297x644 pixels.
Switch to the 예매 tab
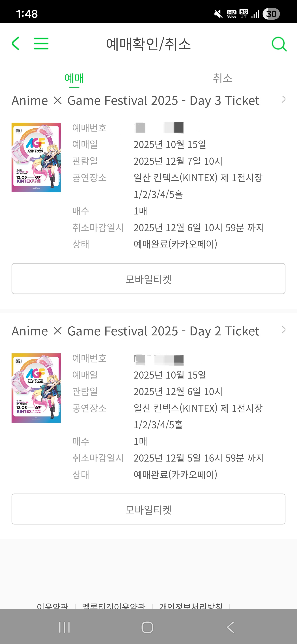click(x=74, y=78)
